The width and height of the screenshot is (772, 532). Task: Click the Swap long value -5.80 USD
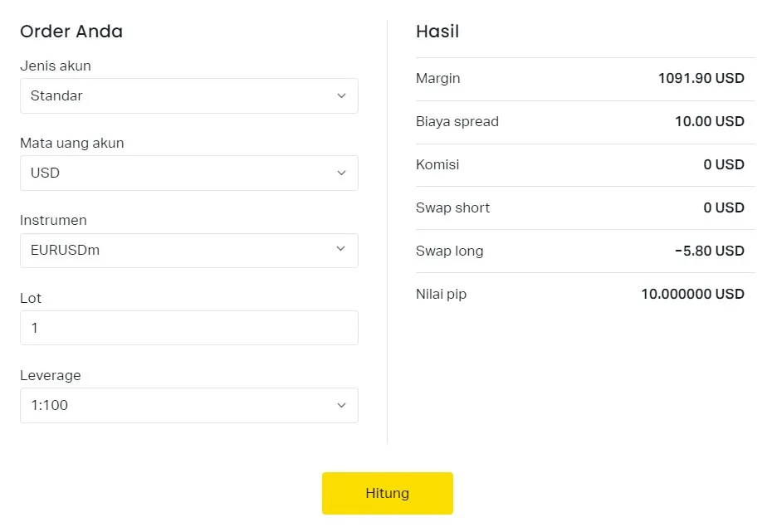point(709,251)
